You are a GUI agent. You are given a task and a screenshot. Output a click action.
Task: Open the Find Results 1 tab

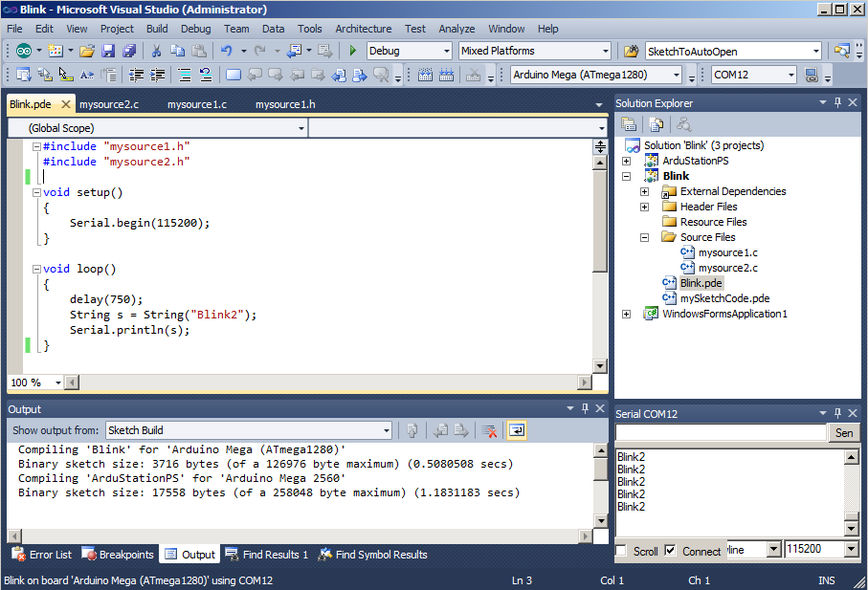click(x=266, y=554)
